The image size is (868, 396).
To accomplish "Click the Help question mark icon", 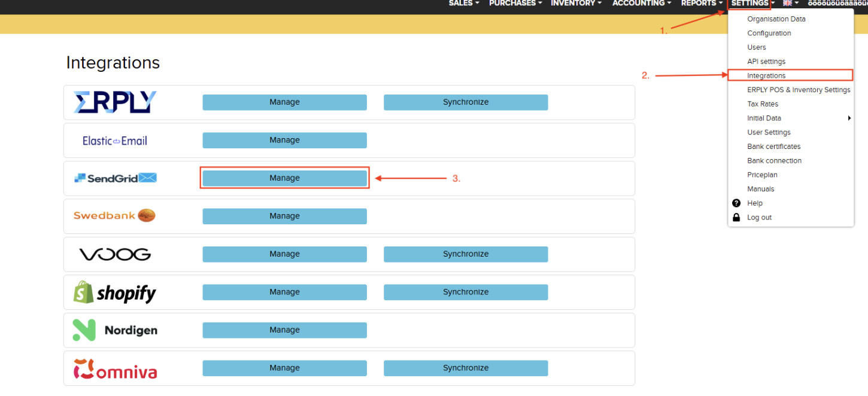I will pyautogui.click(x=736, y=203).
